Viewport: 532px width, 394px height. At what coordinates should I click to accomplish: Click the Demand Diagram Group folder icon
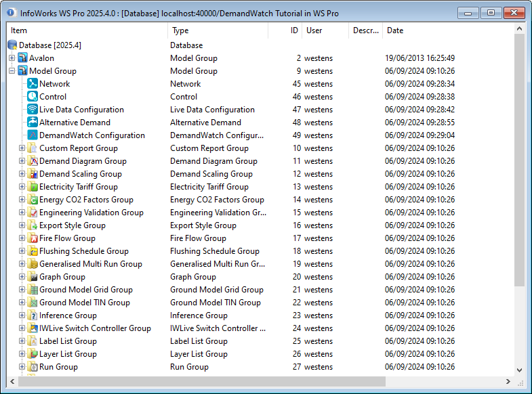point(33,161)
